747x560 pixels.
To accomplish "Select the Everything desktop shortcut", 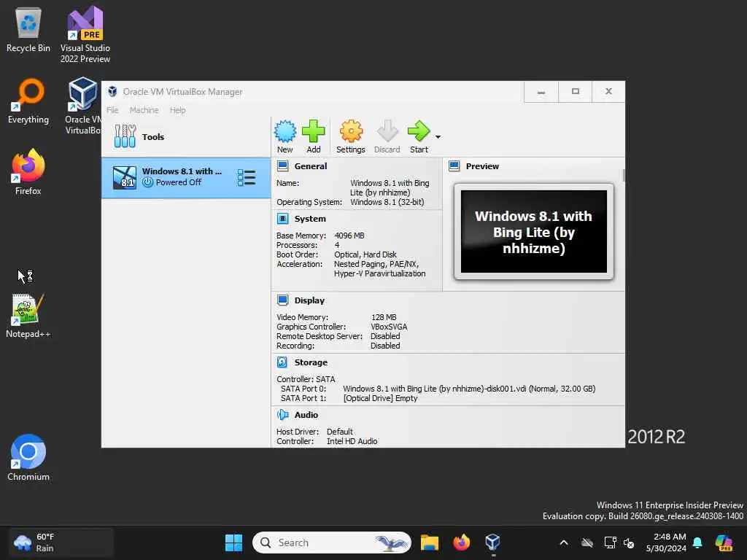I will 28,101.
